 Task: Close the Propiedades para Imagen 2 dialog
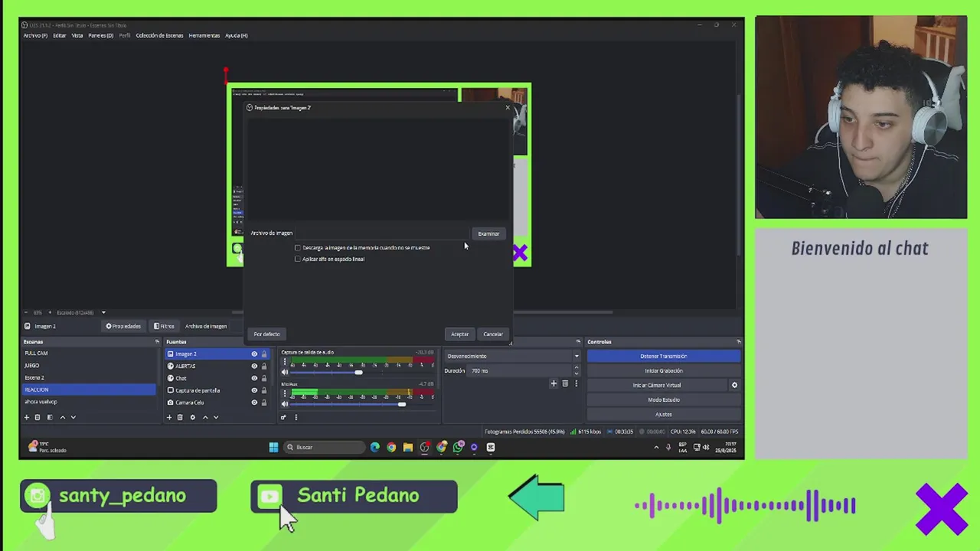(x=507, y=107)
